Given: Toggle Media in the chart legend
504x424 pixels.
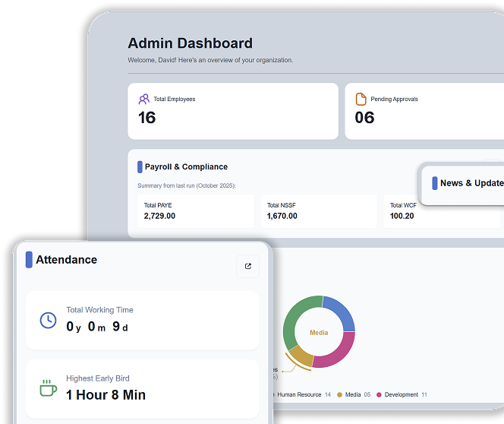Looking at the screenshot, I should click(x=352, y=395).
